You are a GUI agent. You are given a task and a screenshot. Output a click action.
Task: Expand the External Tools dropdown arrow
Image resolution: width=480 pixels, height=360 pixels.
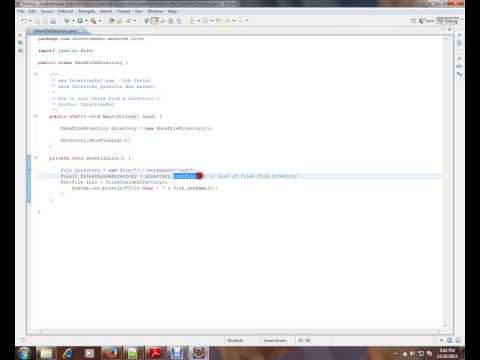[100, 21]
